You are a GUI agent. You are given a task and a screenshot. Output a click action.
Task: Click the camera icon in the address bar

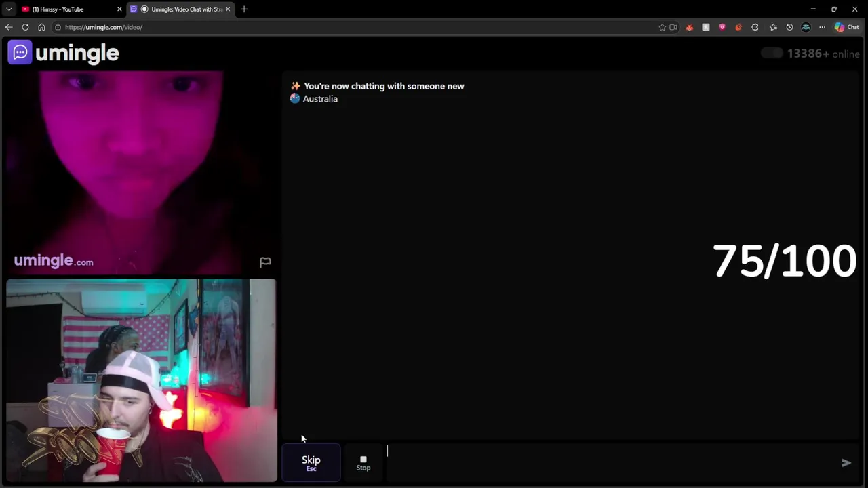(673, 27)
